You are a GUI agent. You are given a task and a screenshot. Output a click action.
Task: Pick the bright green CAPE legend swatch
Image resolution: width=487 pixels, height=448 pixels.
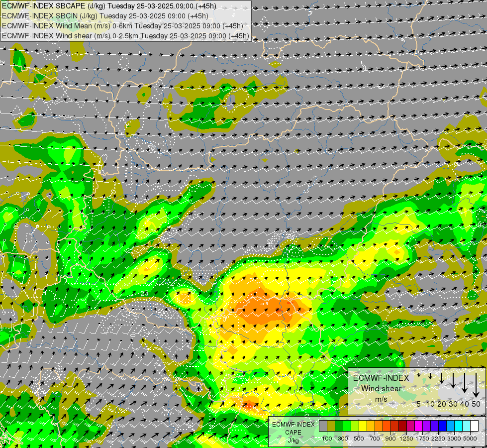click(x=347, y=426)
